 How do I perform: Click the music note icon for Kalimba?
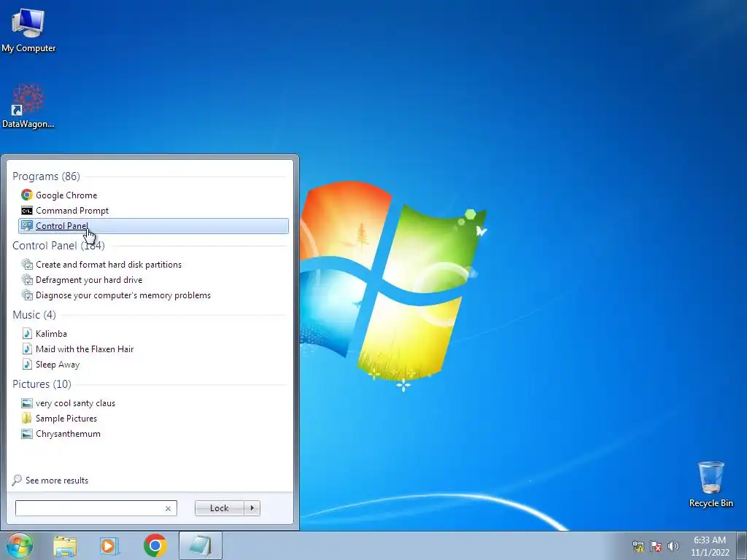[x=27, y=333]
